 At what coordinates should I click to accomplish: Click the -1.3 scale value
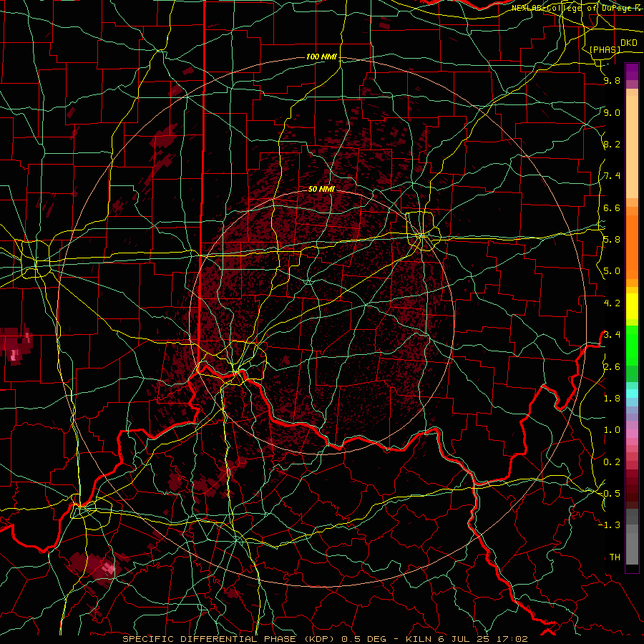[610, 525]
